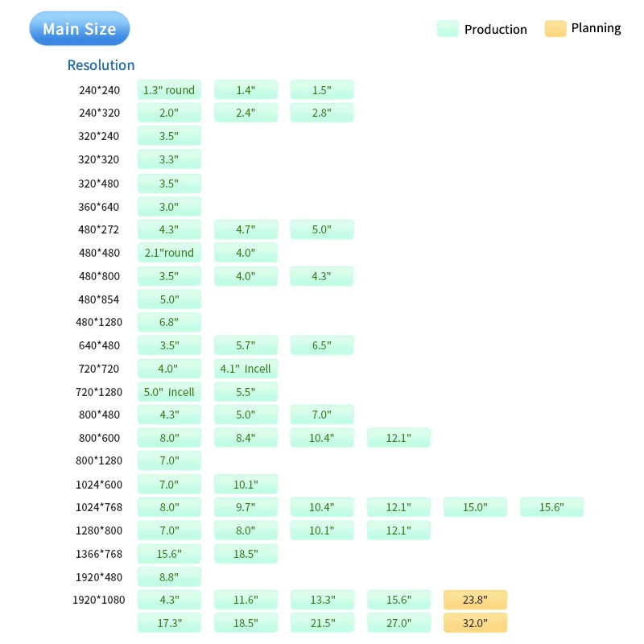Select the 2.1" round size cell
Viewport: 644px width, 644px height.
click(169, 253)
